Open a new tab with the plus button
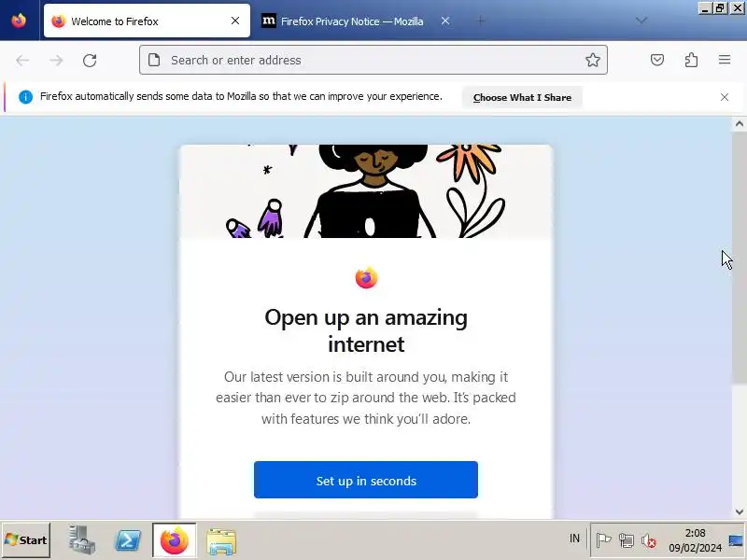The height and width of the screenshot is (560, 747). [x=481, y=21]
